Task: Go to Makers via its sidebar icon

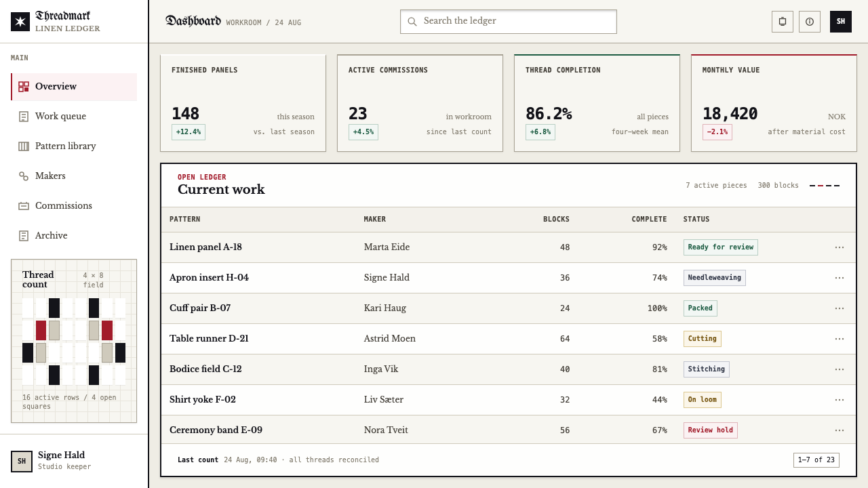Action: coord(24,176)
